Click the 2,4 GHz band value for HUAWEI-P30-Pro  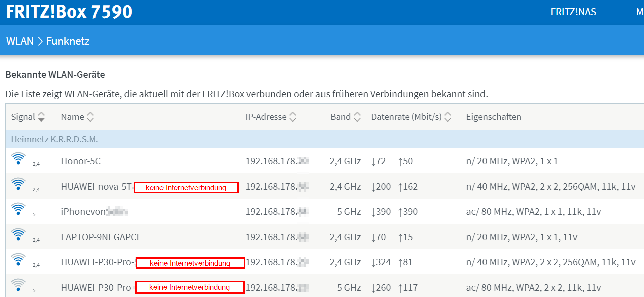pyautogui.click(x=345, y=262)
